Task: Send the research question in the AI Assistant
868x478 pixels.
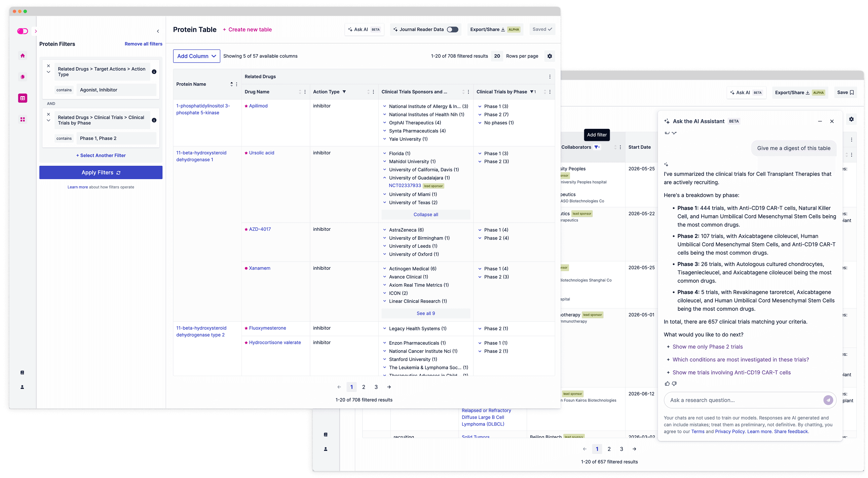Action: point(828,400)
